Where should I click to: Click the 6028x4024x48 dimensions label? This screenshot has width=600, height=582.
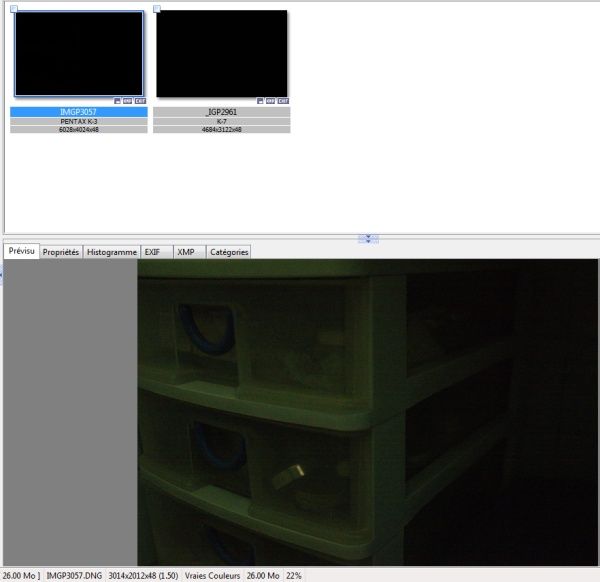(78, 129)
